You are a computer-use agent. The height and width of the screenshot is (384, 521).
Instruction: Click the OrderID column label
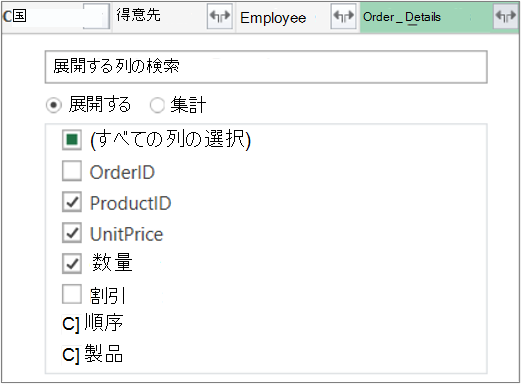coord(122,172)
